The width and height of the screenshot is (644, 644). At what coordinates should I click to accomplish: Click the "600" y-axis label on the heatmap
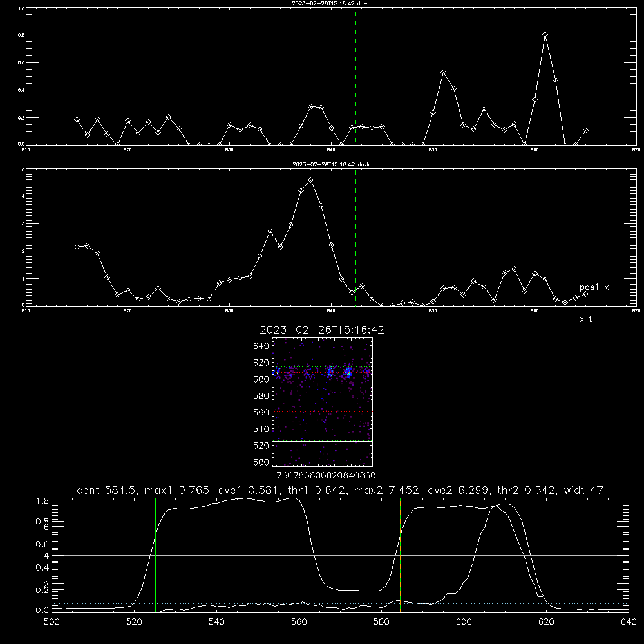tap(261, 379)
